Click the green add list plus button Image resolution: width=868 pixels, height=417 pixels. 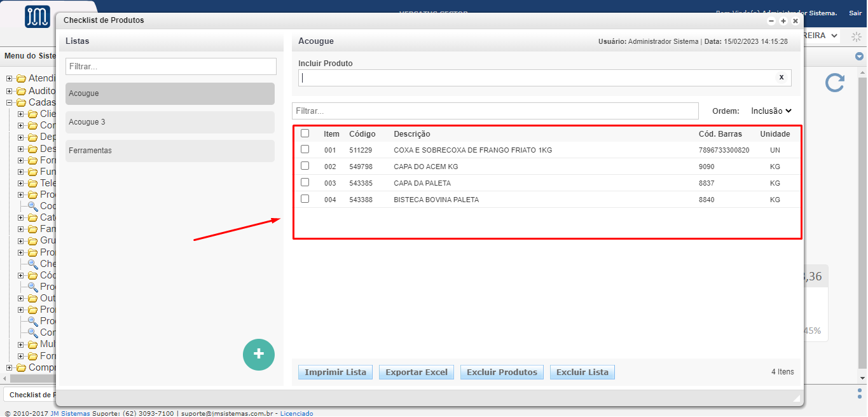[259, 355]
